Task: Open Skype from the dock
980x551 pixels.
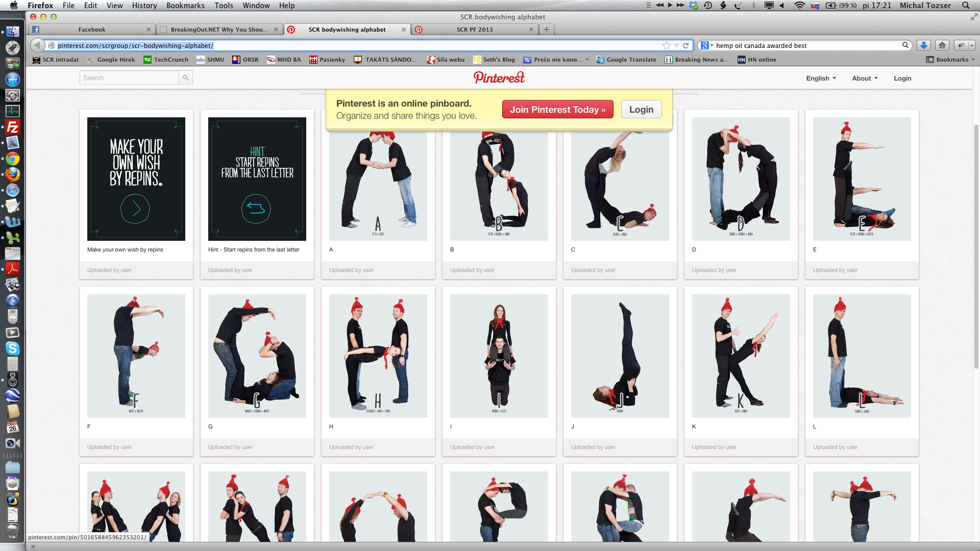Action: coord(13,348)
